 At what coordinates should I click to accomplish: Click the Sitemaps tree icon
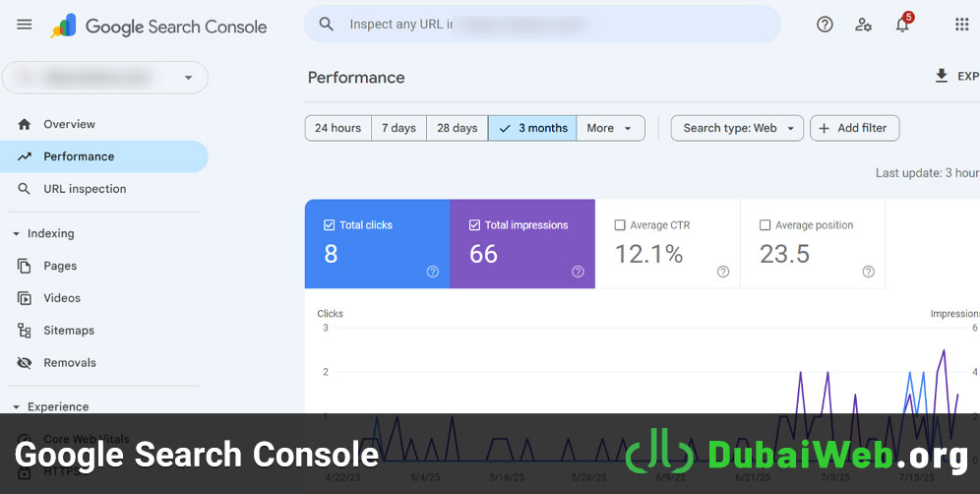point(25,331)
